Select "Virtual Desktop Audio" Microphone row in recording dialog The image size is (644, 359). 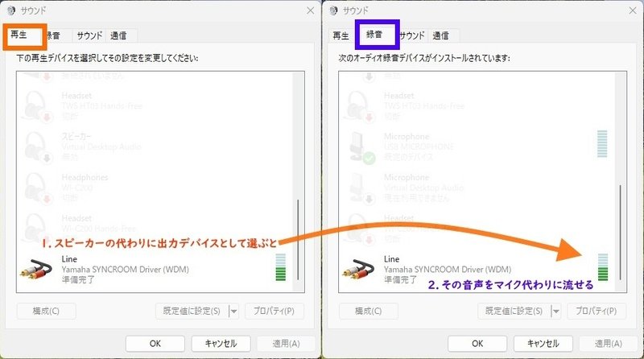click(x=424, y=188)
